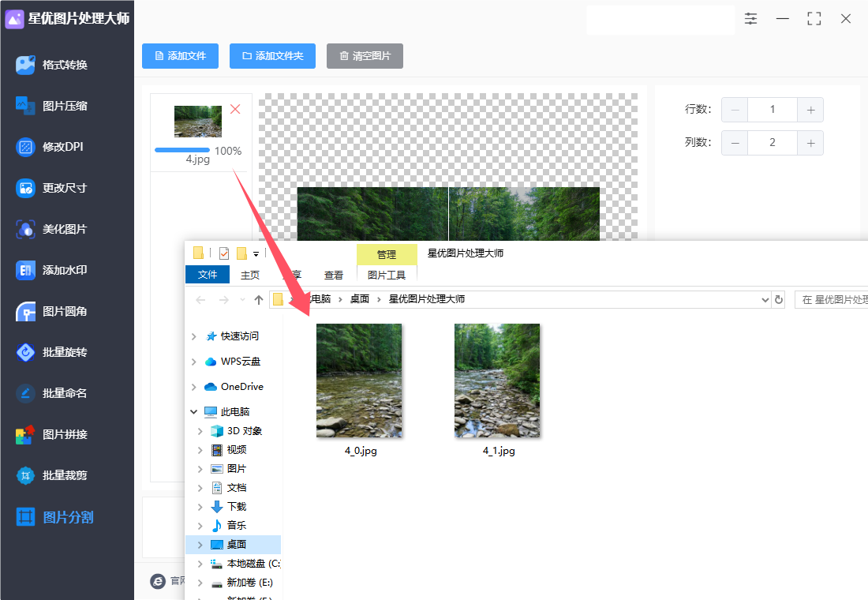Expand the WPS云盘 tree node
Screen dimensions: 868x600
(x=194, y=362)
